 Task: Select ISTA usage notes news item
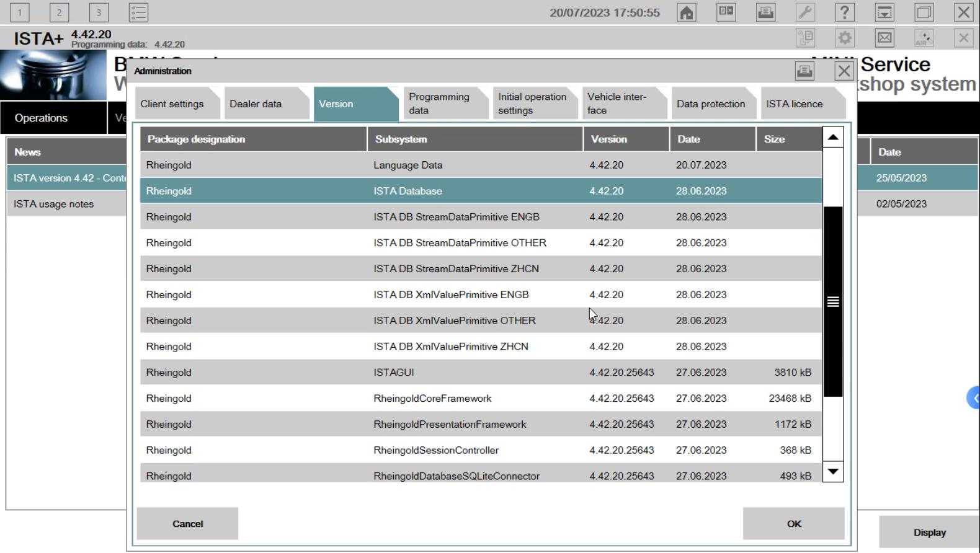click(67, 204)
